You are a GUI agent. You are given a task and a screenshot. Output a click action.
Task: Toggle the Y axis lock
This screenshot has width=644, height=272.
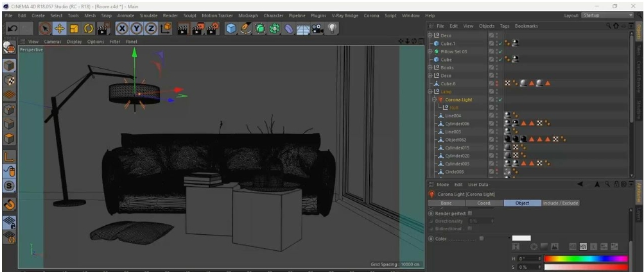(x=136, y=28)
